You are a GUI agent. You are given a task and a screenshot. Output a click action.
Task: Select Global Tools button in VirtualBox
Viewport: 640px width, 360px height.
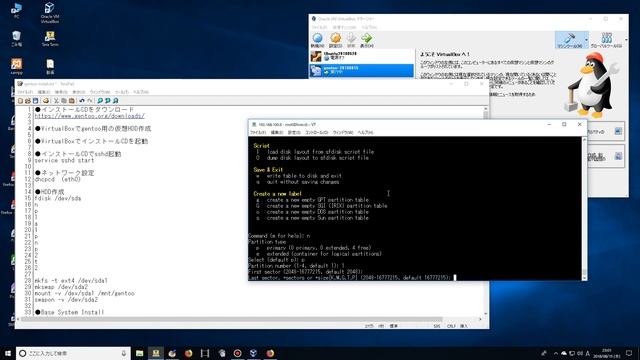click(606, 40)
